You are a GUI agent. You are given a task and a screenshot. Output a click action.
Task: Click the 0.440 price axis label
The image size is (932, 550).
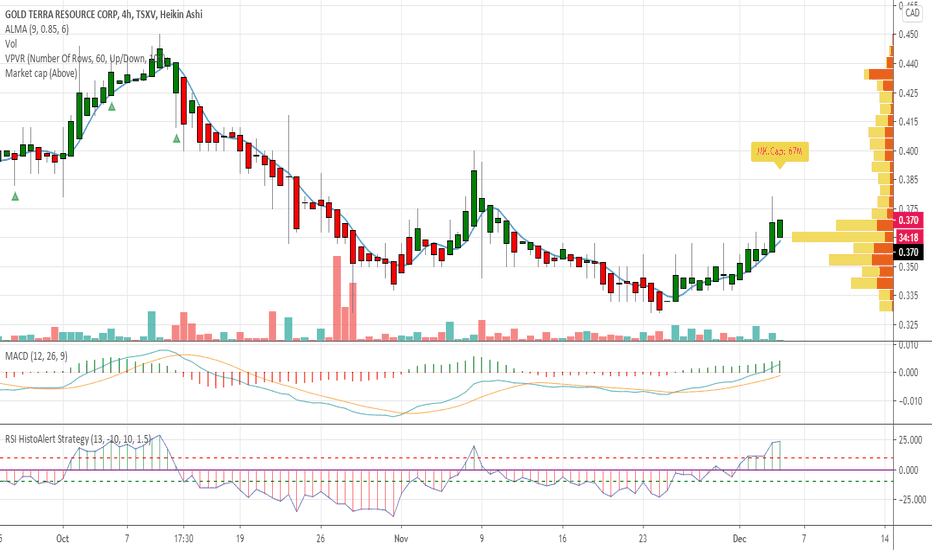click(908, 64)
